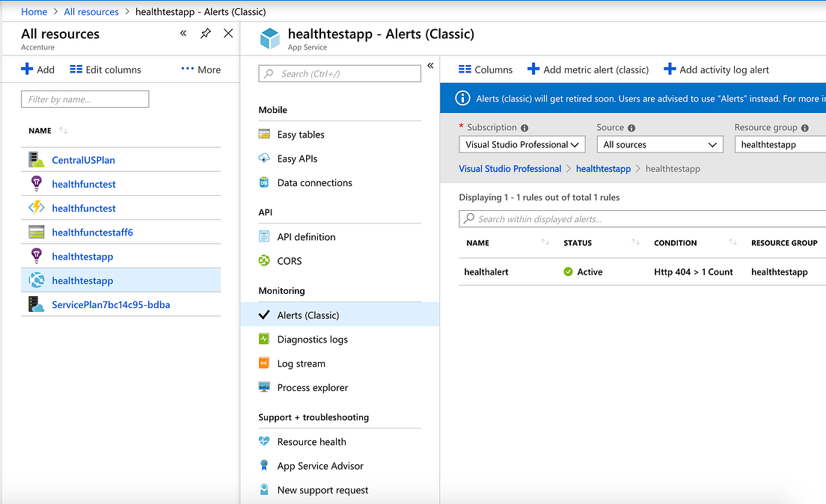Expand the Source dropdown showing All sources
Viewport: 826px width, 504px height.
(659, 144)
